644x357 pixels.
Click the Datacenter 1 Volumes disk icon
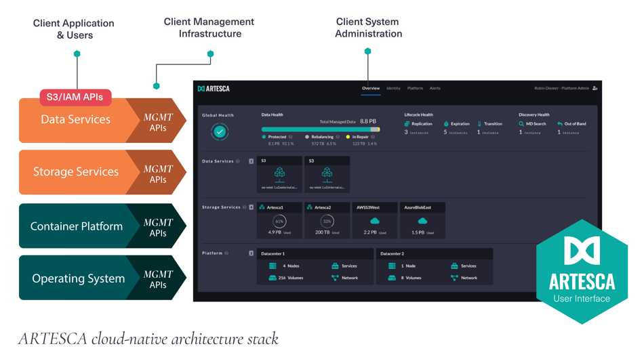[273, 278]
